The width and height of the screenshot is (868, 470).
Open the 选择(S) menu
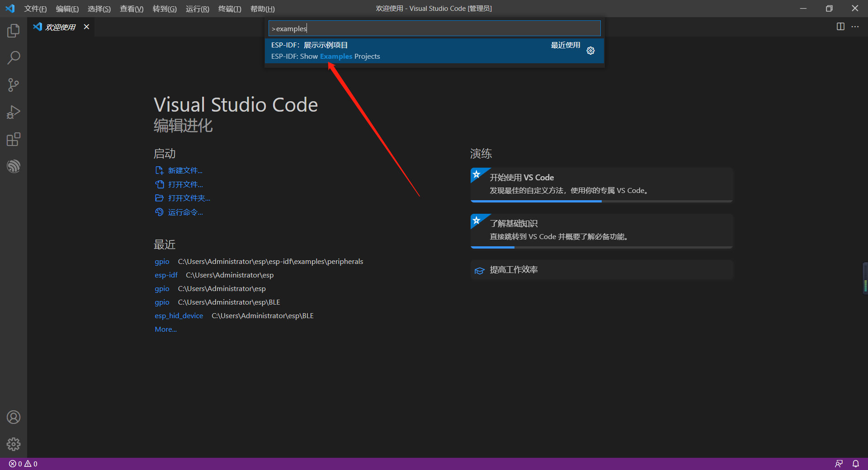click(99, 9)
